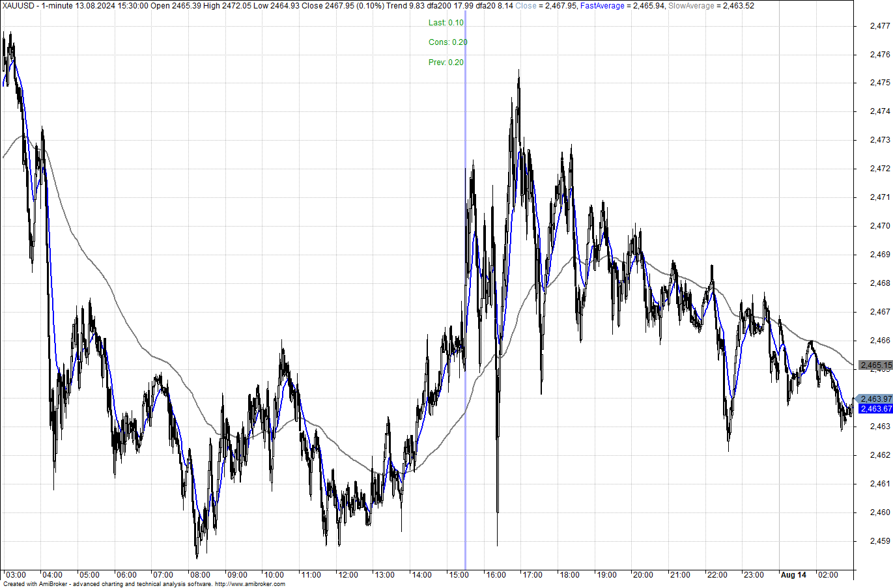Click the 13:00 time axis label
The image size is (893, 588).
point(384,575)
